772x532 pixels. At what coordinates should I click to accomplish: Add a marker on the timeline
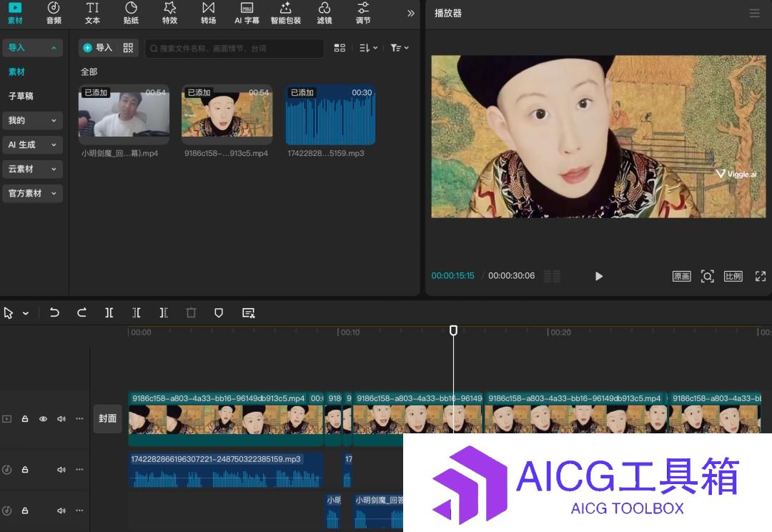pyautogui.click(x=219, y=312)
